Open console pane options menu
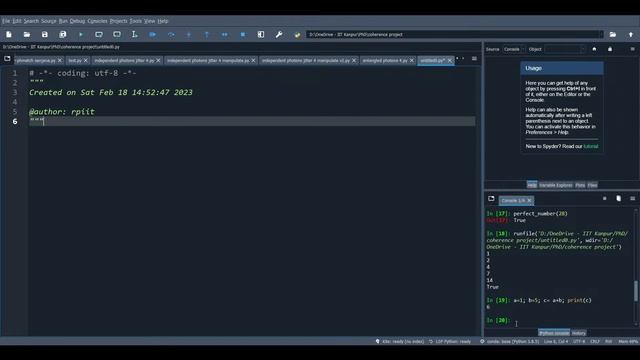 pyautogui.click(x=633, y=199)
